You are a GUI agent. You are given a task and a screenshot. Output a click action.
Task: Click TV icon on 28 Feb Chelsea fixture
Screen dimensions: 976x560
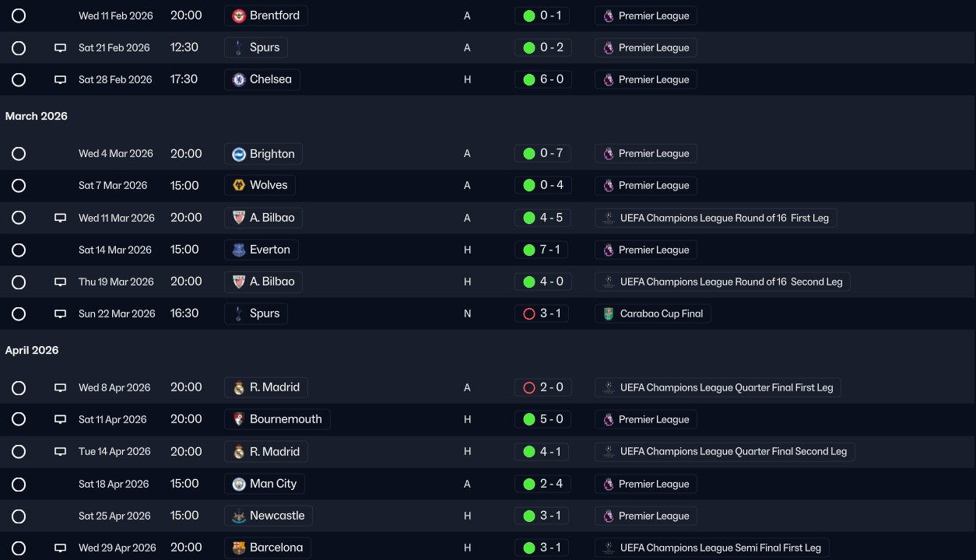click(x=60, y=79)
